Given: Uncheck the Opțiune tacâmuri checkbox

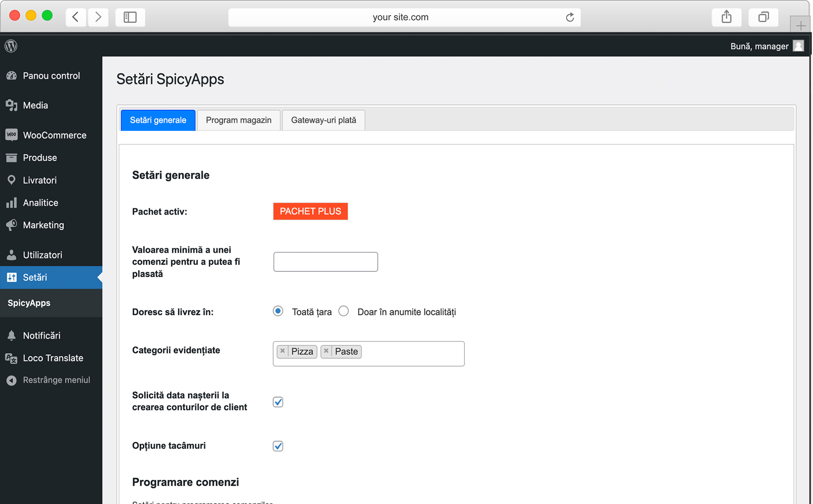Looking at the screenshot, I should click(278, 446).
